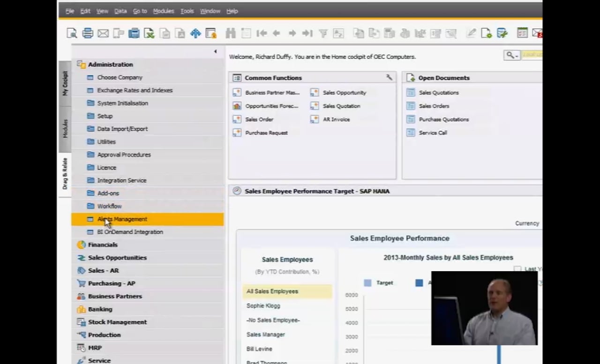Switch to the Drag & Relate tab
Viewport: 600px width, 364px height.
(65, 173)
